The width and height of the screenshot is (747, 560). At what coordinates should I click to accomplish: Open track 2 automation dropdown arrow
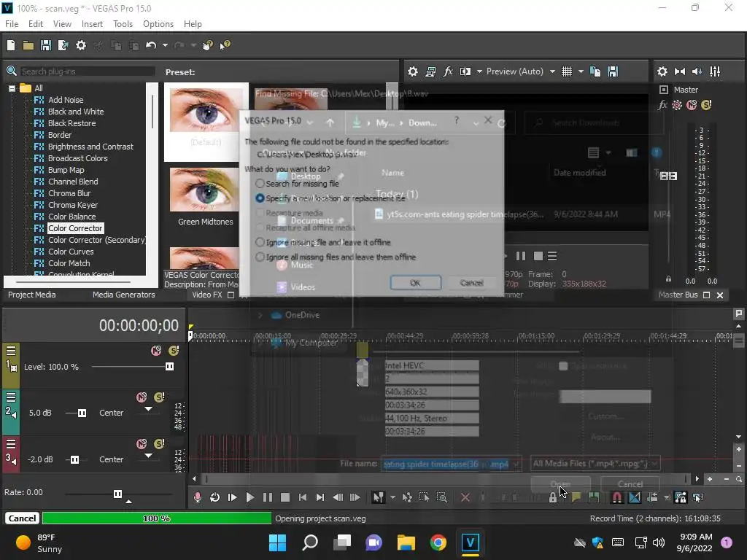point(149,409)
